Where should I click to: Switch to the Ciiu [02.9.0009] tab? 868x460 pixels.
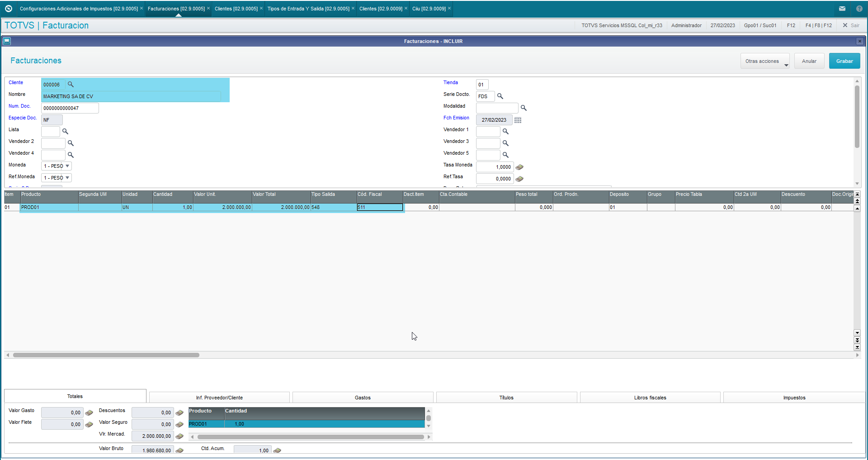pos(429,9)
